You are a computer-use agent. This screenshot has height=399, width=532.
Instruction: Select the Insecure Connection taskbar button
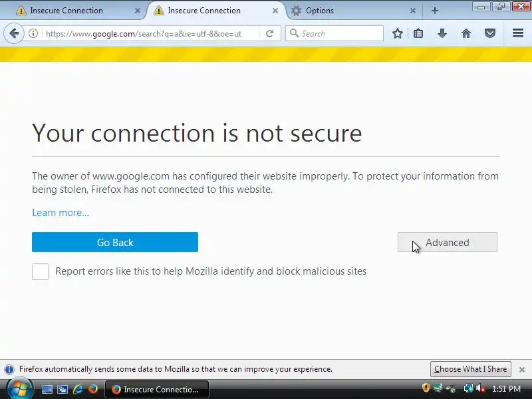157,389
